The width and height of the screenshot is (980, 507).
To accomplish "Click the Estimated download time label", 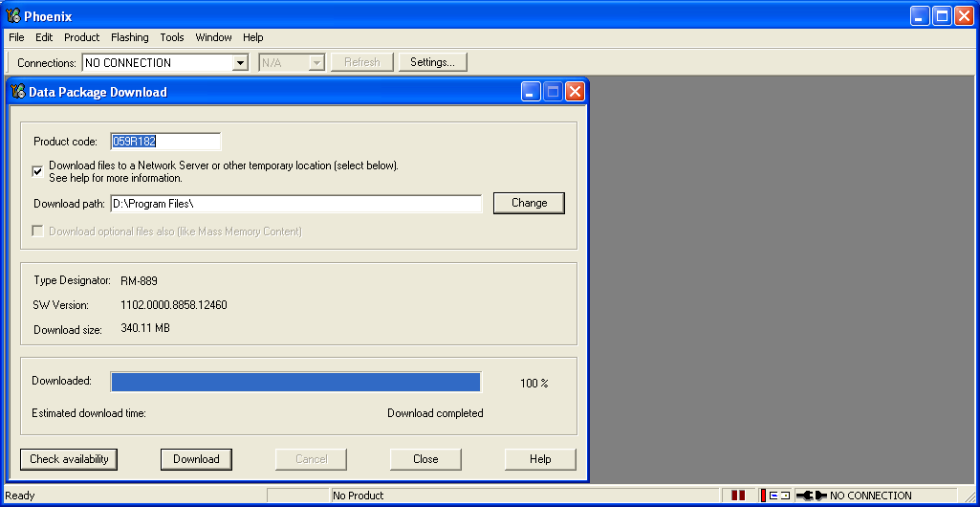I will [x=89, y=413].
